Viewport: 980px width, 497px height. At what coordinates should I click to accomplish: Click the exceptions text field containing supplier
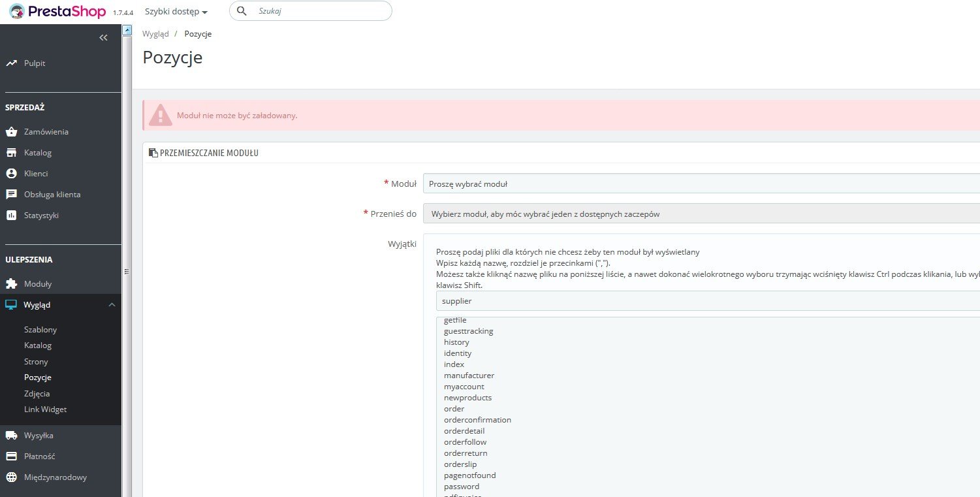point(708,301)
